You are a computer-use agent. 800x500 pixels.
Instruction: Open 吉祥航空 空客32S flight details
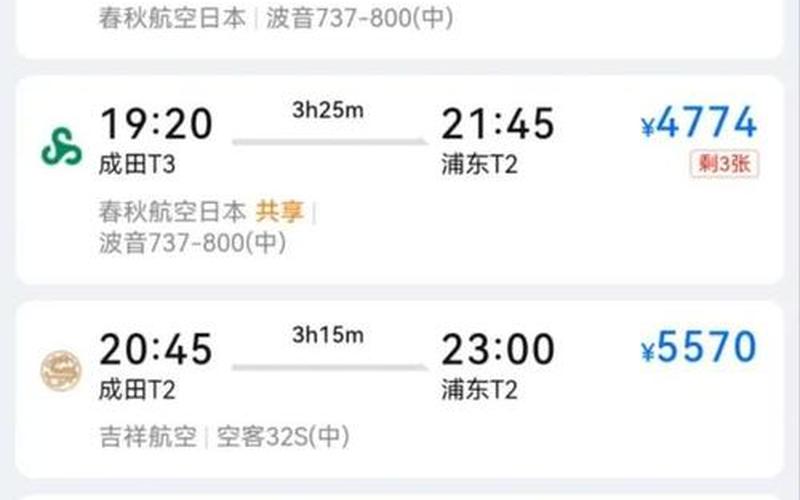224,437
